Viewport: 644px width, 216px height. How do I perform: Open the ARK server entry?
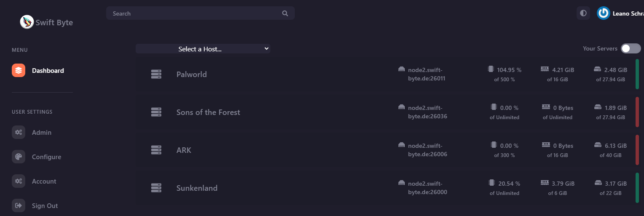[184, 150]
